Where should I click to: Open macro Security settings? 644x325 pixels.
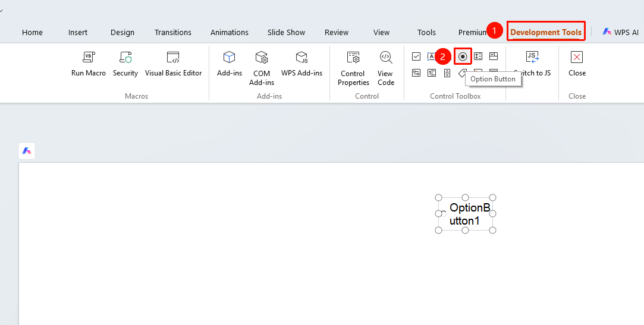(125, 64)
